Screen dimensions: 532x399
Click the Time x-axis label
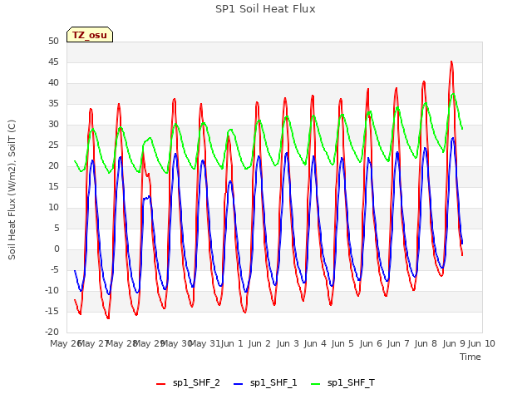(x=470, y=357)
